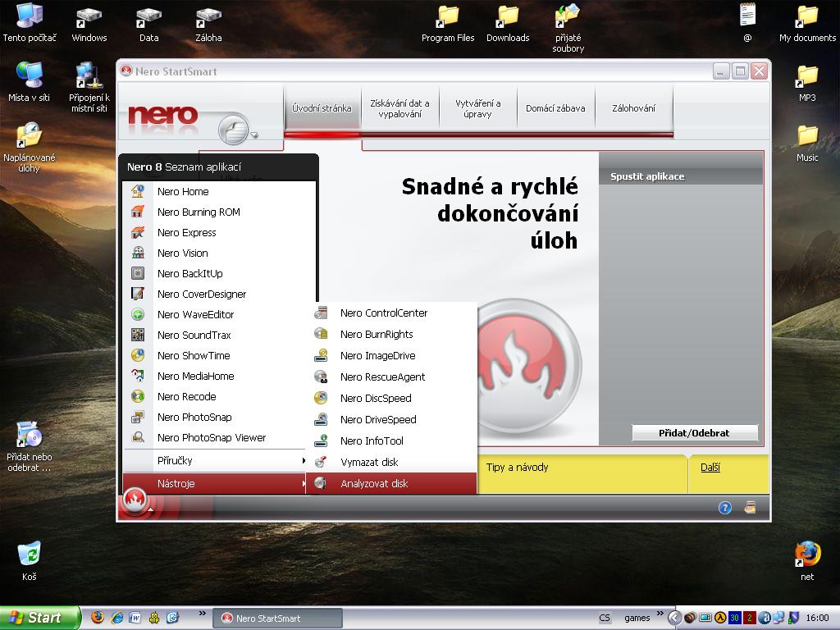
Task: Click the Word quick launch icon
Action: click(x=135, y=618)
